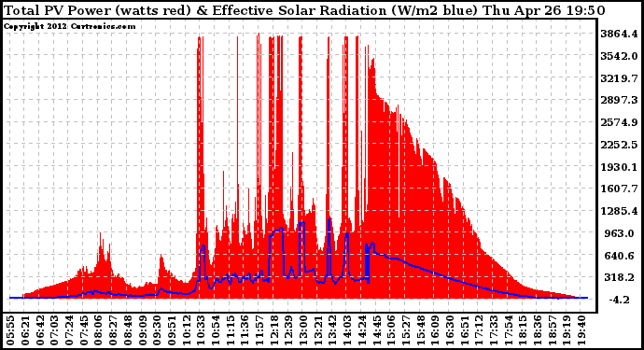Screen dimensions: 644x350
Task: Click the 1930.1 y-axis label
Action: click(x=620, y=167)
